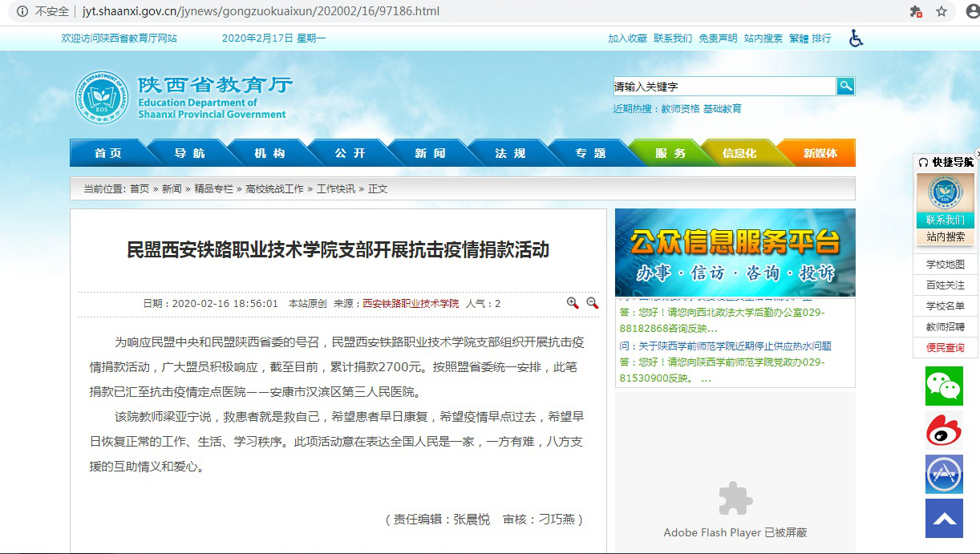Click 高校统战工作 in the breadcrumb
The height and width of the screenshot is (554, 980).
[x=274, y=189]
